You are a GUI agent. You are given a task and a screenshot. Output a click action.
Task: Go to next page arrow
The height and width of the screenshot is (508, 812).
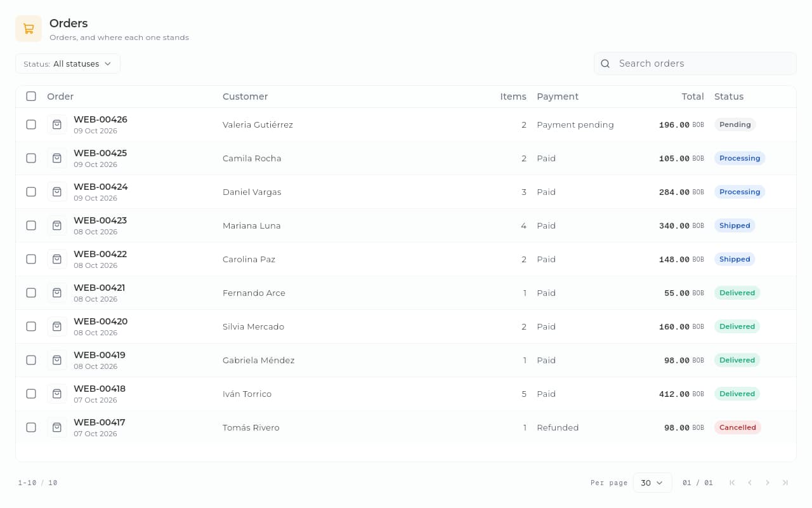point(768,483)
